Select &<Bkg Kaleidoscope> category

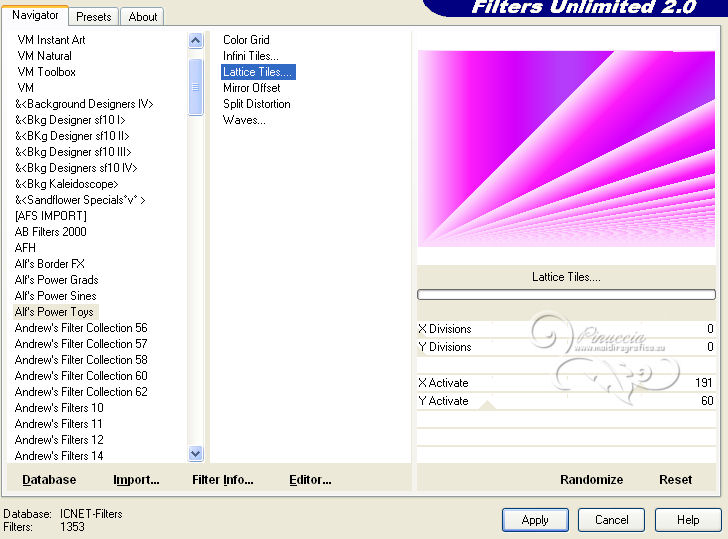click(x=66, y=184)
